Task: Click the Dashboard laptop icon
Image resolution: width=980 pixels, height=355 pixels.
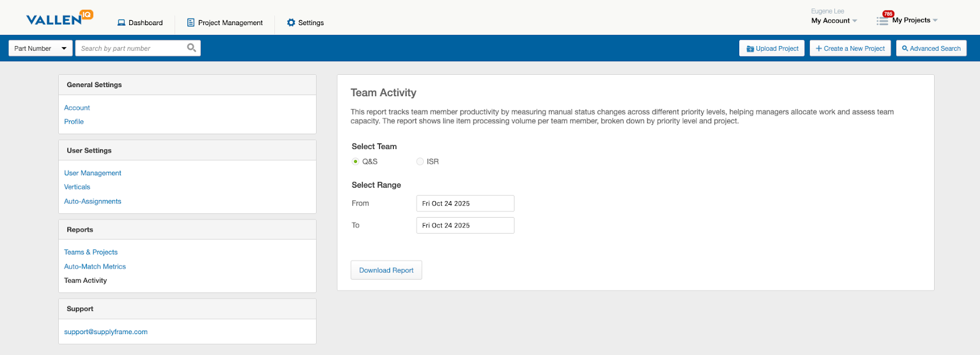Action: pyautogui.click(x=121, y=23)
